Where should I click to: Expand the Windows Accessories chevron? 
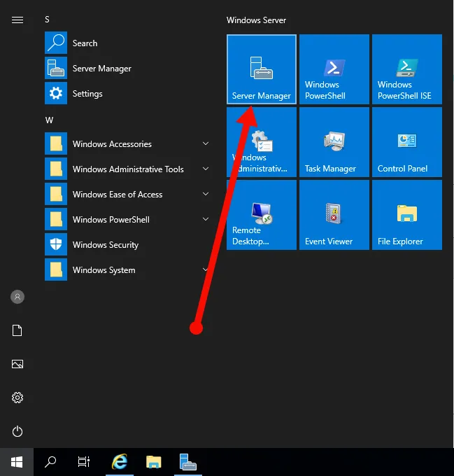206,143
